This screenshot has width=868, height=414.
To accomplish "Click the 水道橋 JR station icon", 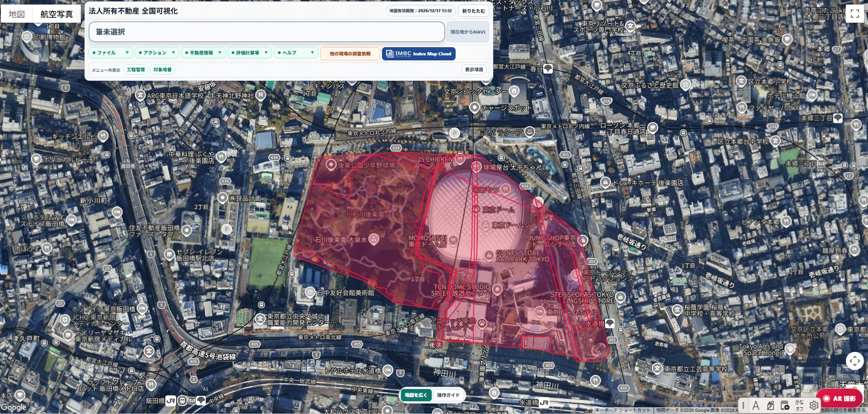I will pos(544,402).
